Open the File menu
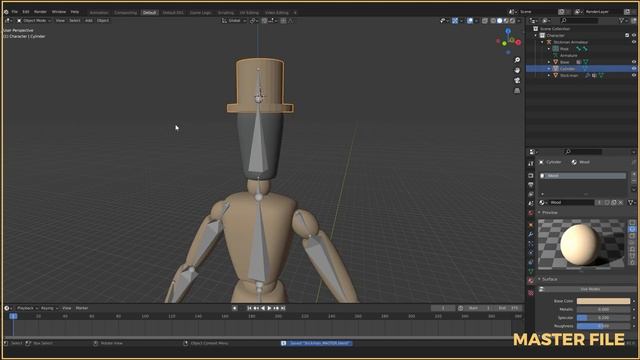The image size is (640, 360). 15,12
